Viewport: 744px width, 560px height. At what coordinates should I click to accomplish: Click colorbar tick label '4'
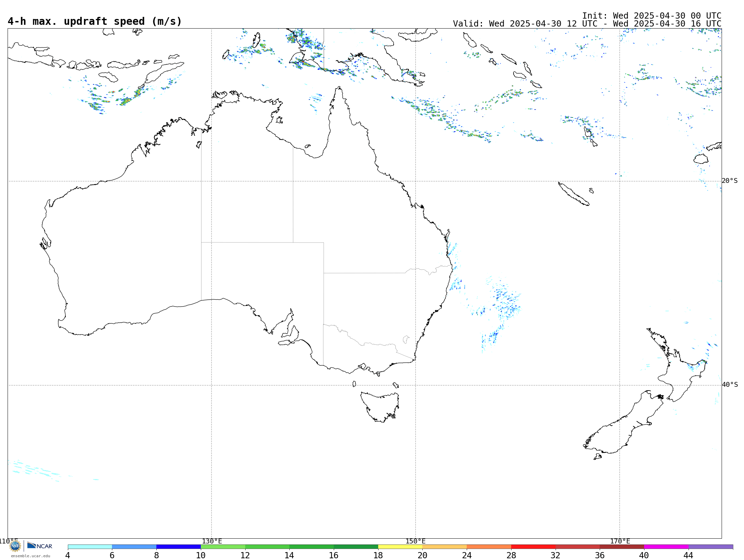[x=68, y=556]
